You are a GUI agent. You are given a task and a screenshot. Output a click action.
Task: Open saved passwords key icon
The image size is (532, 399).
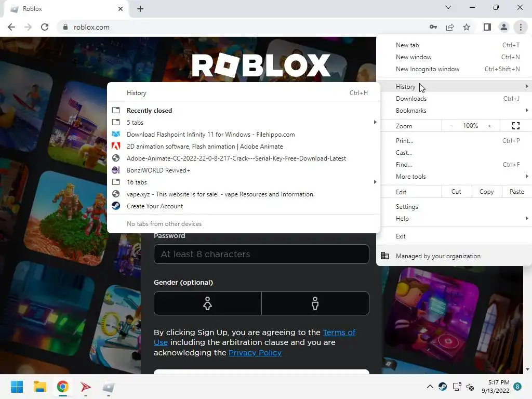[433, 27]
